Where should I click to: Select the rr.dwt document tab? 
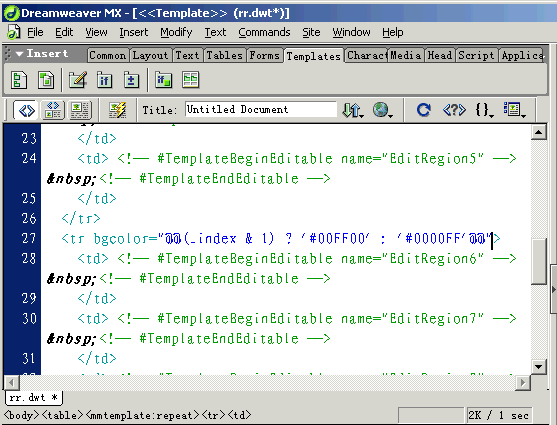point(34,398)
